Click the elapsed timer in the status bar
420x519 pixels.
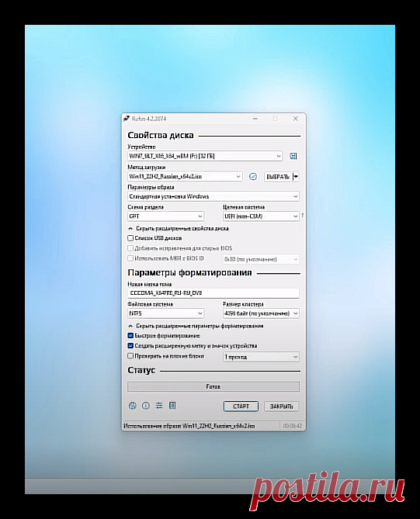(x=293, y=426)
